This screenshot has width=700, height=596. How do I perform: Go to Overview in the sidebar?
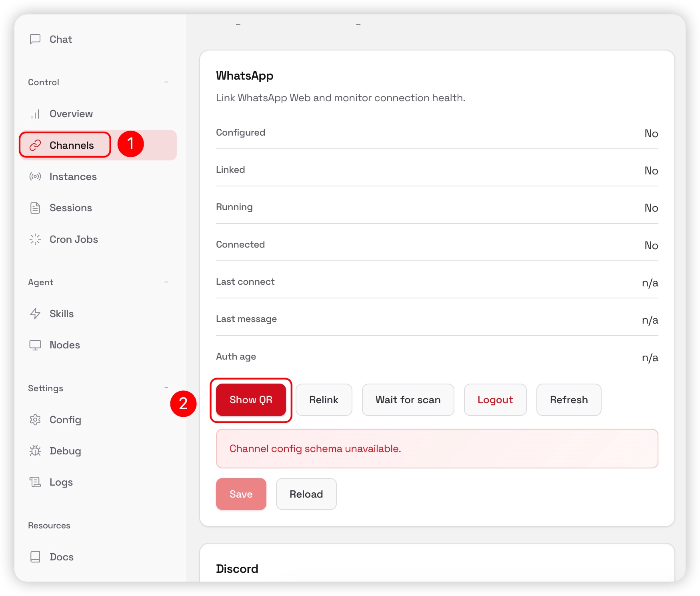pos(98,114)
